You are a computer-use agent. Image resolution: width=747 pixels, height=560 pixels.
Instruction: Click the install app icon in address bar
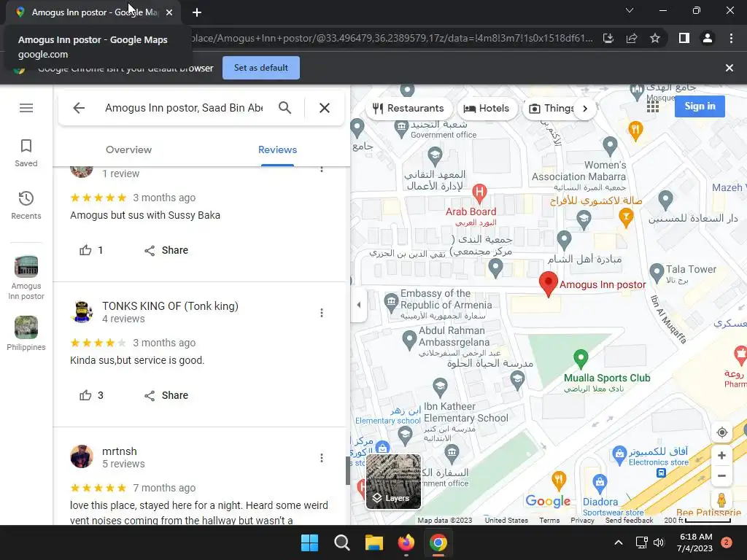[608, 38]
